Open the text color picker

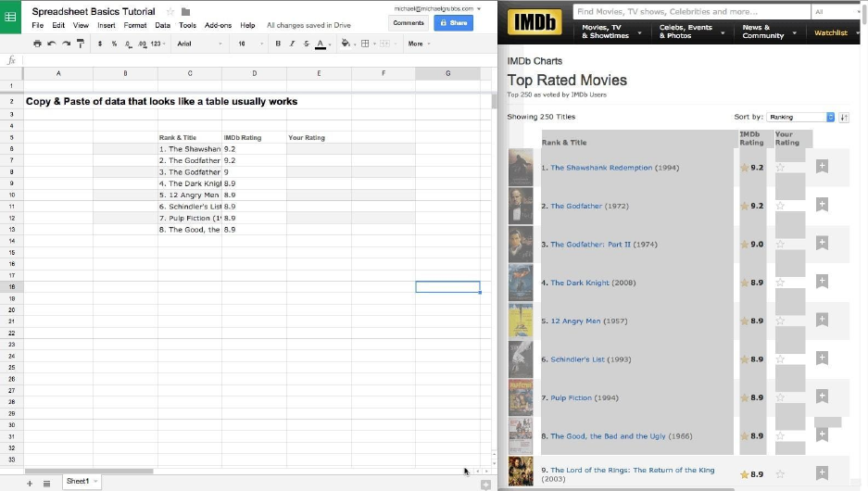pyautogui.click(x=321, y=44)
